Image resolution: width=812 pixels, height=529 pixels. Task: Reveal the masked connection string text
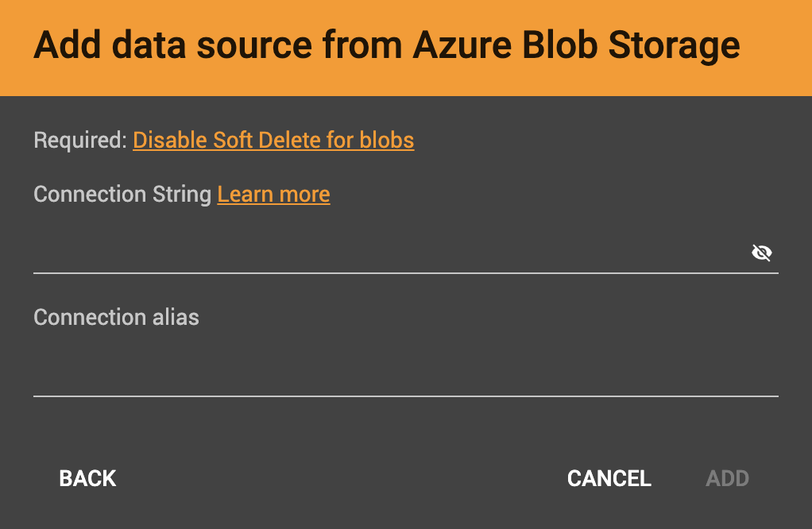[x=762, y=253]
